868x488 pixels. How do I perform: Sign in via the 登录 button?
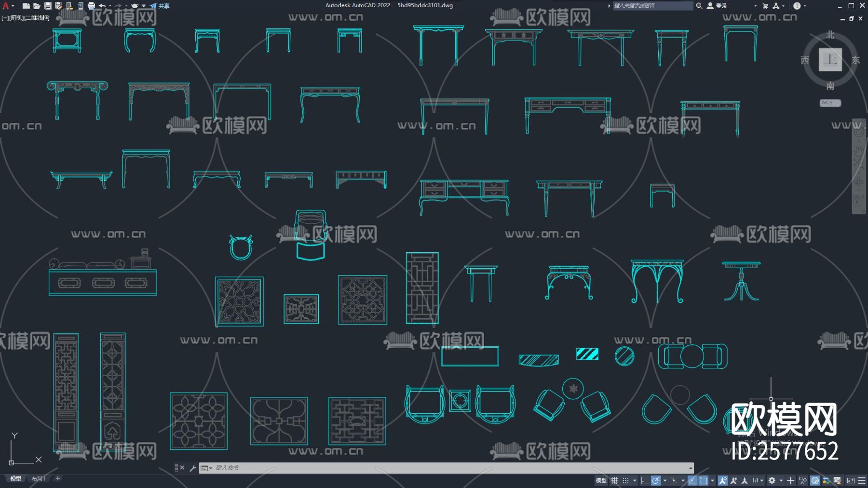coord(717,6)
